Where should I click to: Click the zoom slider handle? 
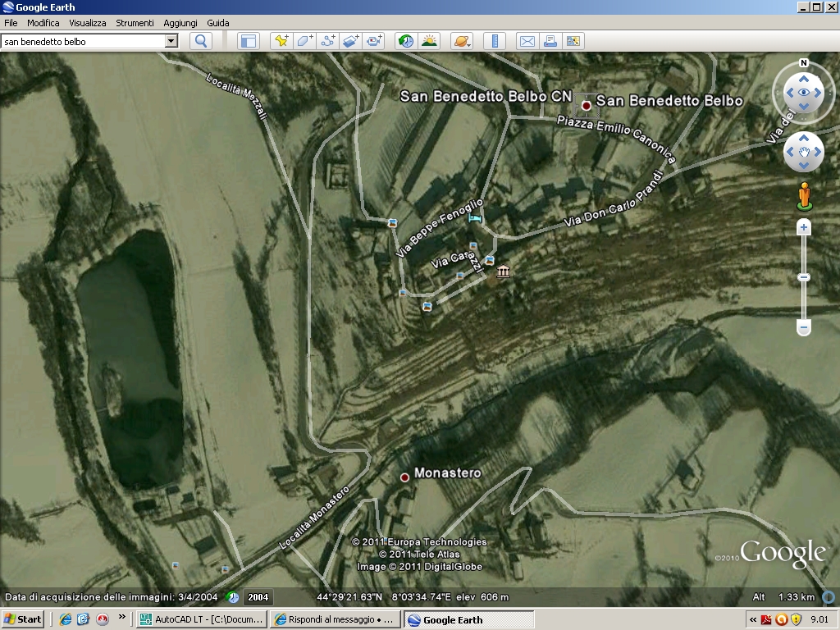(804, 277)
